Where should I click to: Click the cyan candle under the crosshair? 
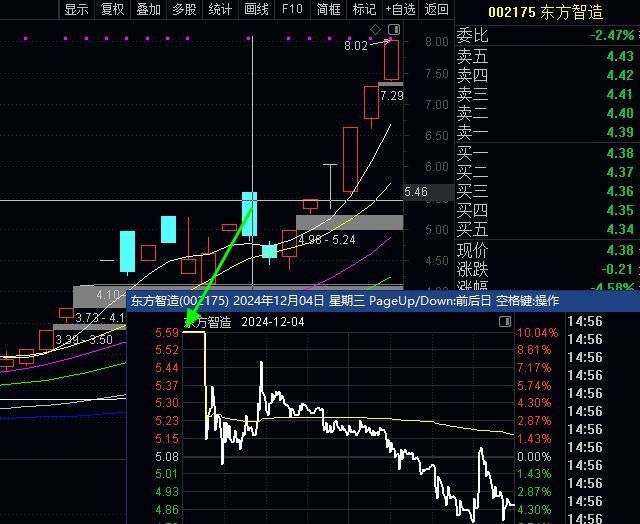[x=249, y=214]
